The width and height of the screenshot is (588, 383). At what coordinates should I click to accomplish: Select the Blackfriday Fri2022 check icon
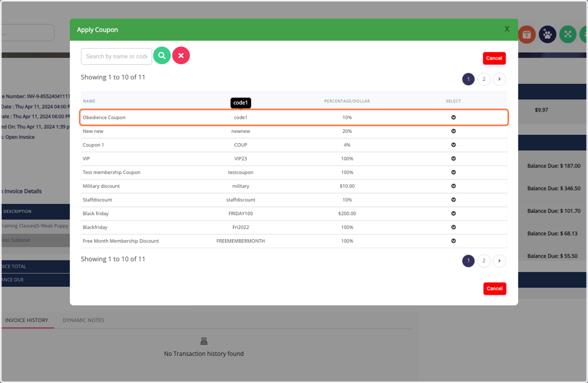[x=453, y=228]
